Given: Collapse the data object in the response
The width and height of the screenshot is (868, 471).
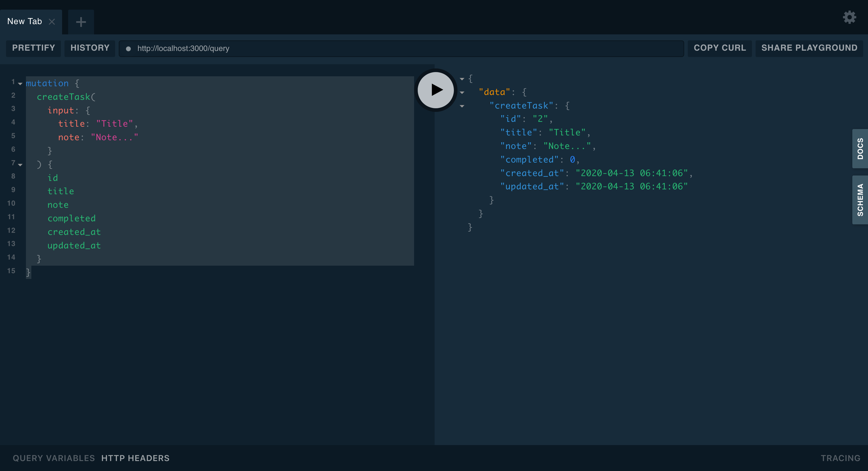Looking at the screenshot, I should 462,92.
